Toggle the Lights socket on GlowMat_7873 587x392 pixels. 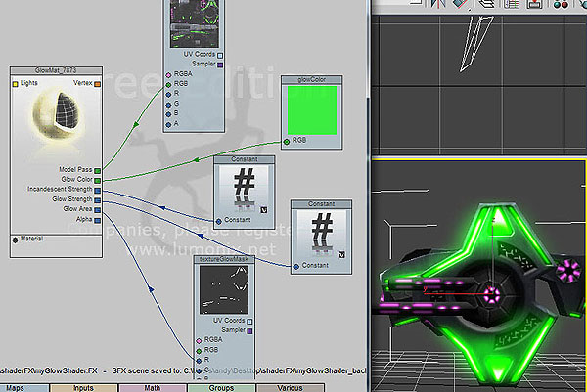coord(16,84)
